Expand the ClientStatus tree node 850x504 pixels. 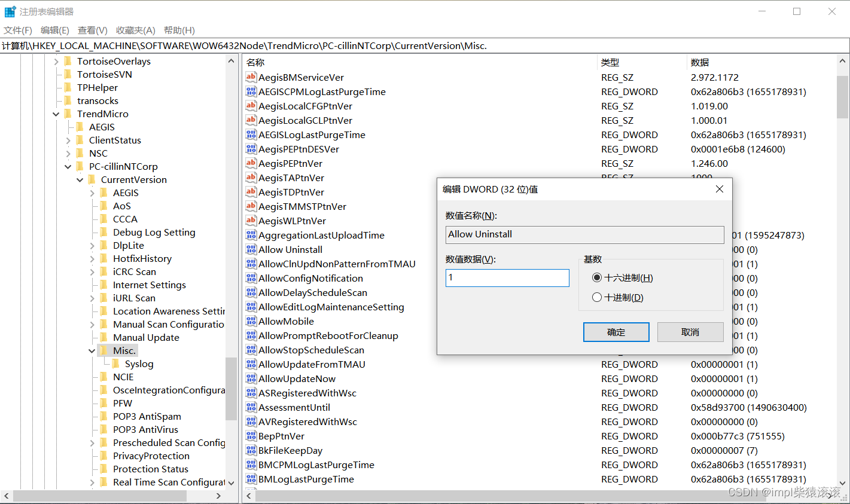point(68,140)
